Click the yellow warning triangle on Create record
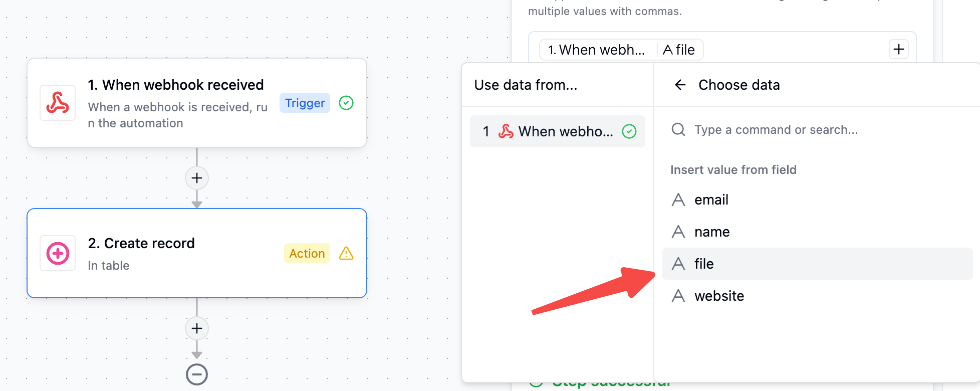Image resolution: width=980 pixels, height=391 pixels. click(x=346, y=253)
